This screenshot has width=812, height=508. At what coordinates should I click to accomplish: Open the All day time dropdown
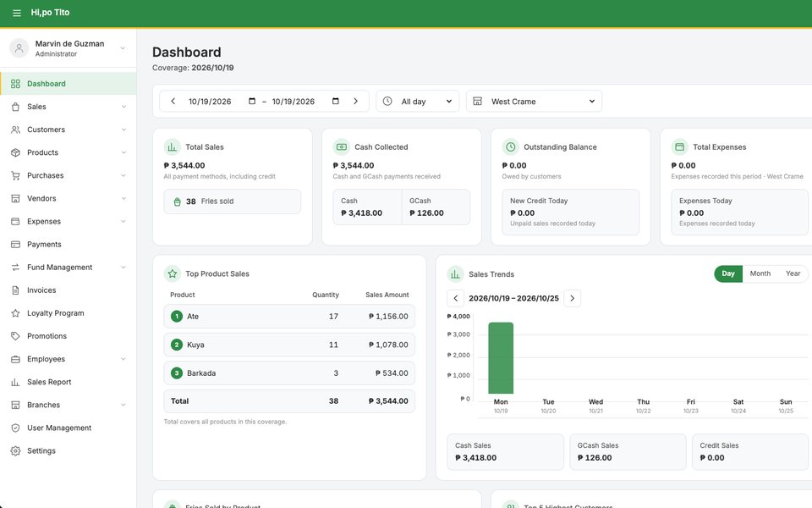pyautogui.click(x=417, y=101)
